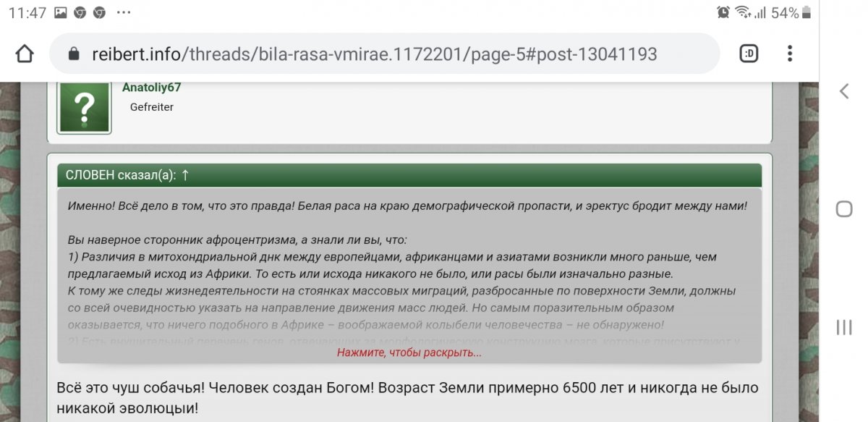
Task: Tap reply line 'никакой эволюцыи!'
Action: pyautogui.click(x=127, y=408)
